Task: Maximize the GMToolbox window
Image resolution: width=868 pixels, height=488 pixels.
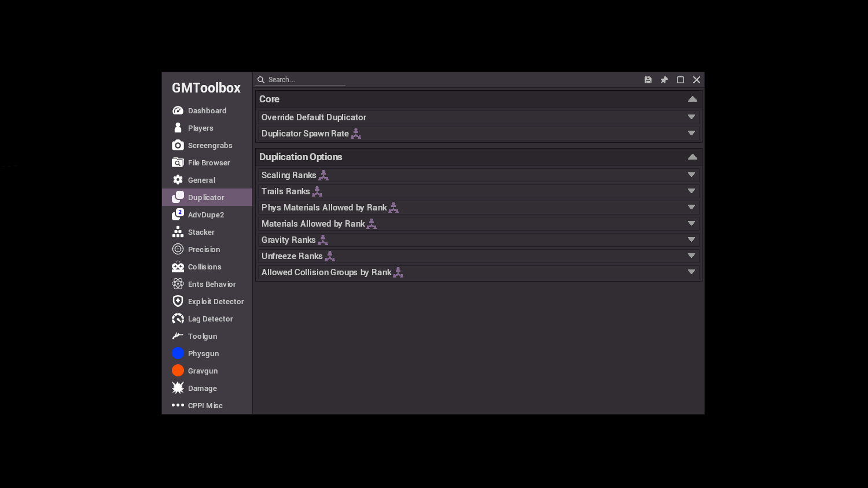Action: click(681, 80)
